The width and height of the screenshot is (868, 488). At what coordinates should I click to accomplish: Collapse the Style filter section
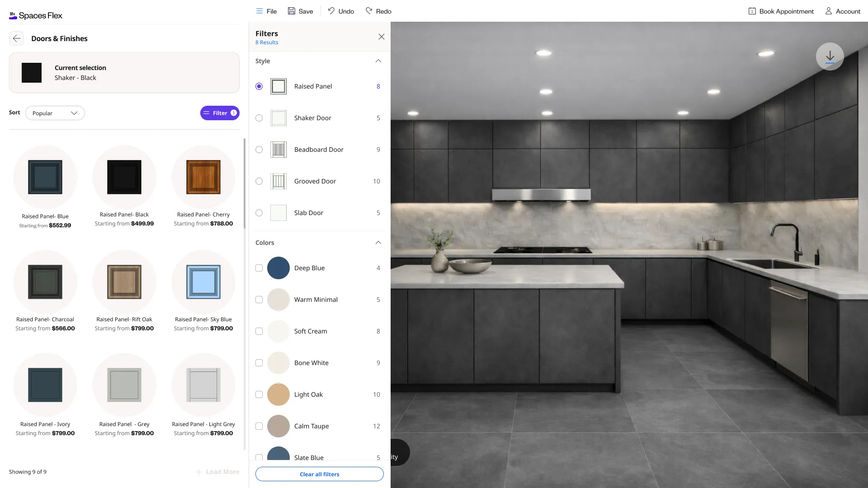378,61
